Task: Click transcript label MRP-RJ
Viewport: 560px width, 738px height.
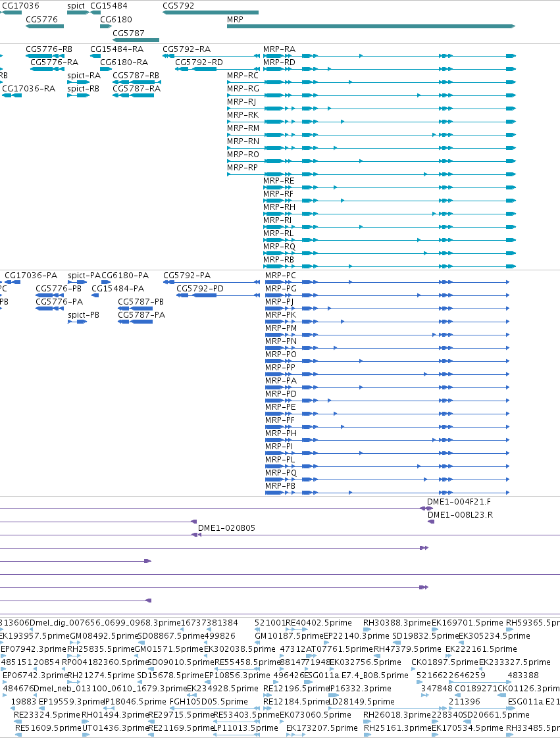Action: [x=242, y=102]
